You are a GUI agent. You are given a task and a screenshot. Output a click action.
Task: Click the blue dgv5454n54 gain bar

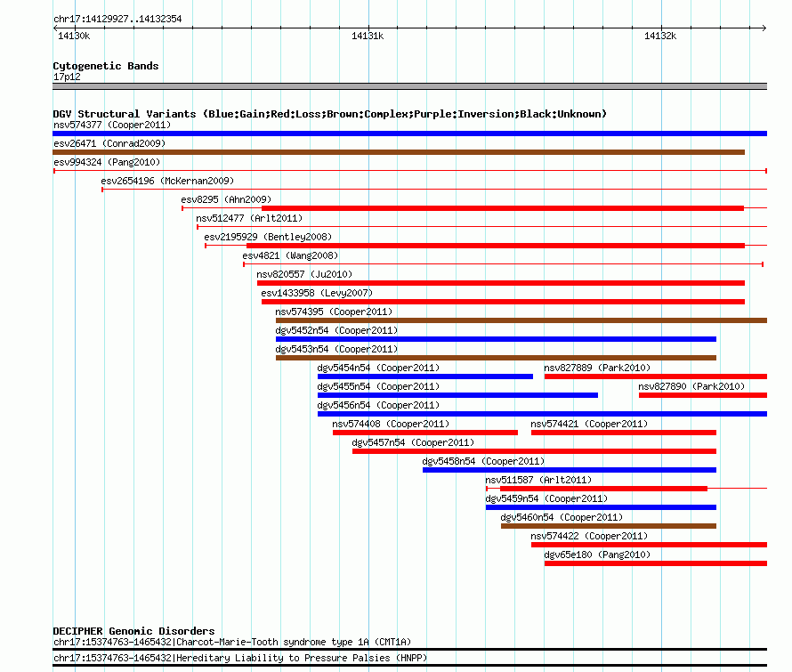coord(425,376)
